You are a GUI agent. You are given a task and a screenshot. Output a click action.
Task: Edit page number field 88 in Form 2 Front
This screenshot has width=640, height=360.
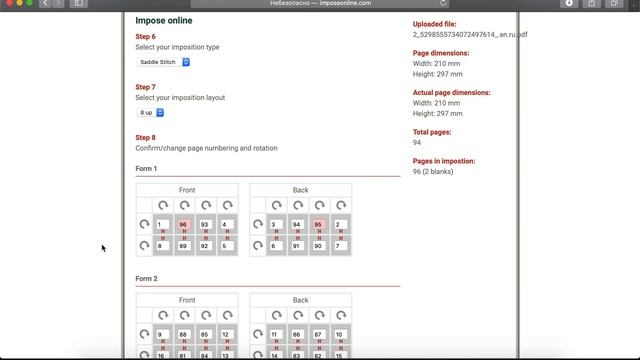184,334
